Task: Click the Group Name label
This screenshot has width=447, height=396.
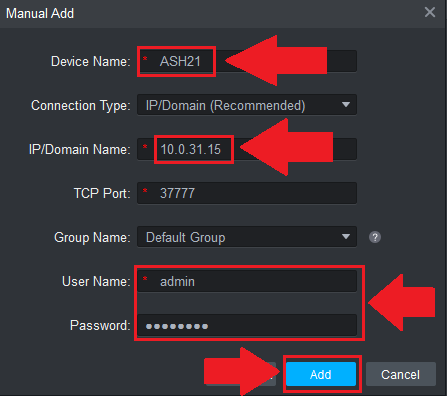Action: pyautogui.click(x=92, y=237)
